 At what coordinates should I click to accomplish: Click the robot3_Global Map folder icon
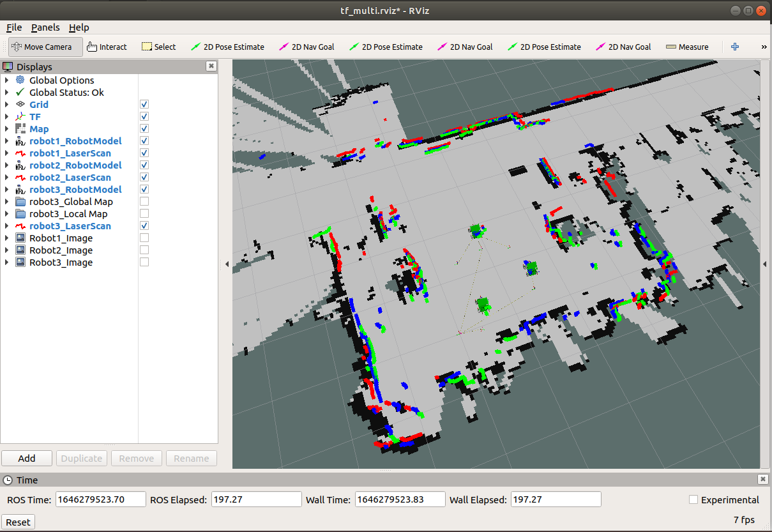tap(20, 201)
